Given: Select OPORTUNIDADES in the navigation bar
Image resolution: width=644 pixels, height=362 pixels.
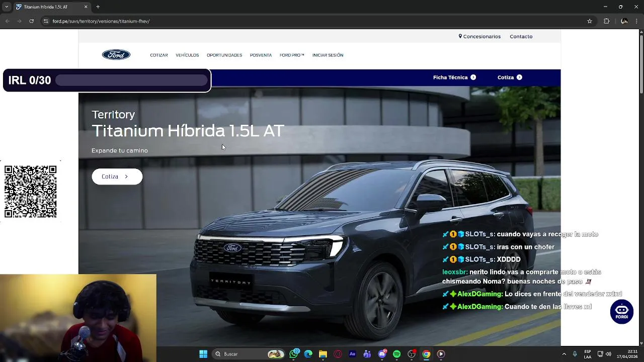Looking at the screenshot, I should click(x=224, y=55).
